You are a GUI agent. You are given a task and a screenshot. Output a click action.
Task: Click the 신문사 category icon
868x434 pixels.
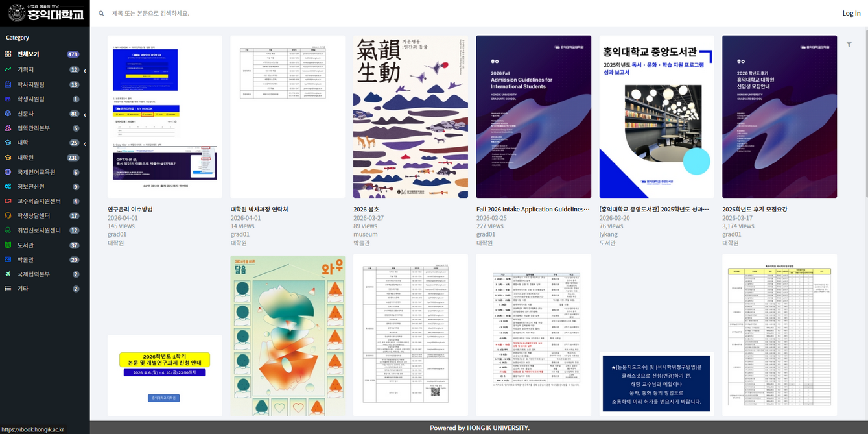pyautogui.click(x=8, y=114)
